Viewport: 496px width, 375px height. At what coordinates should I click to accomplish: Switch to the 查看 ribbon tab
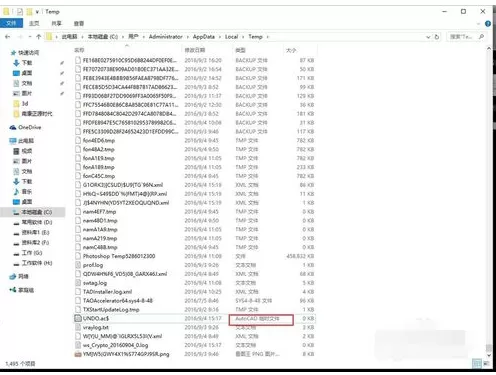pos(79,23)
